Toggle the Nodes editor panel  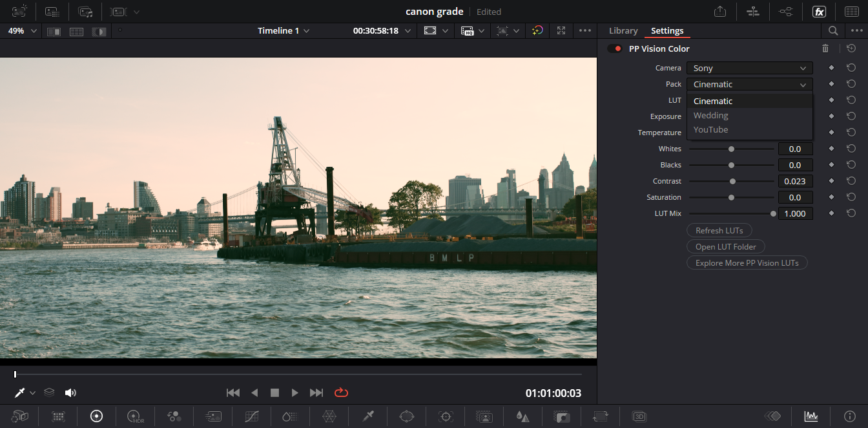(x=786, y=11)
